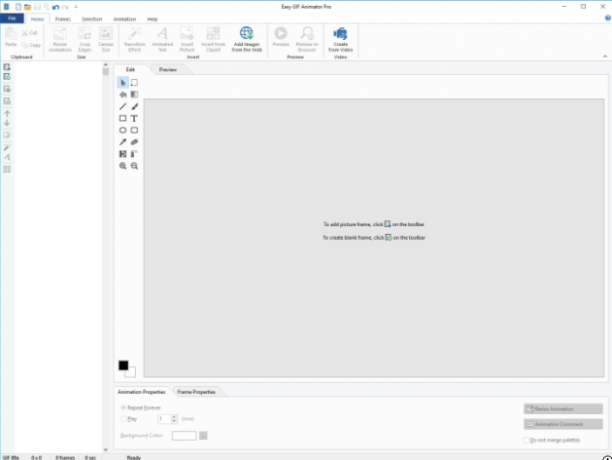Screen dimensions: 612x460
Task: Click Insert Picture in ribbon
Action: tap(187, 39)
